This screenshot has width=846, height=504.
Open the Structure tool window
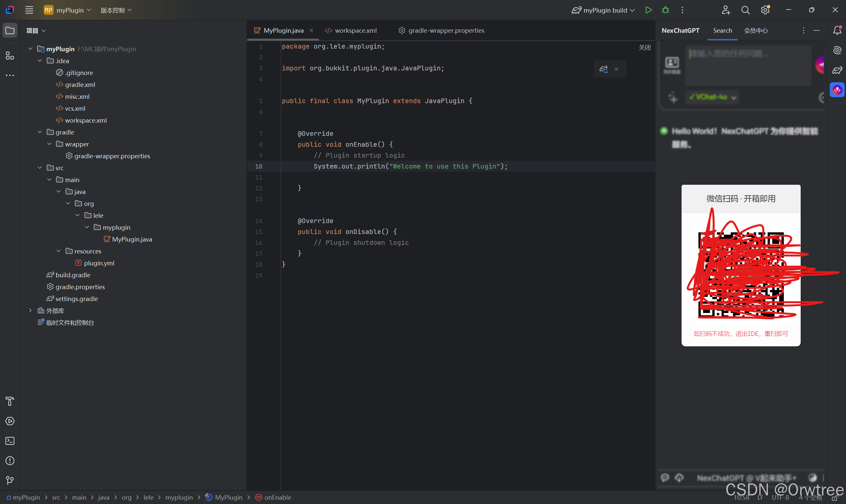coord(10,56)
